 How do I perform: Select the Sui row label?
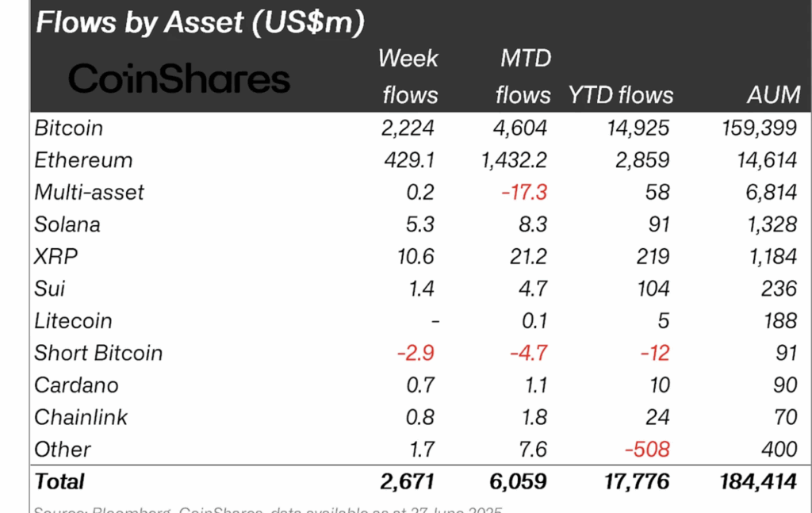50,289
